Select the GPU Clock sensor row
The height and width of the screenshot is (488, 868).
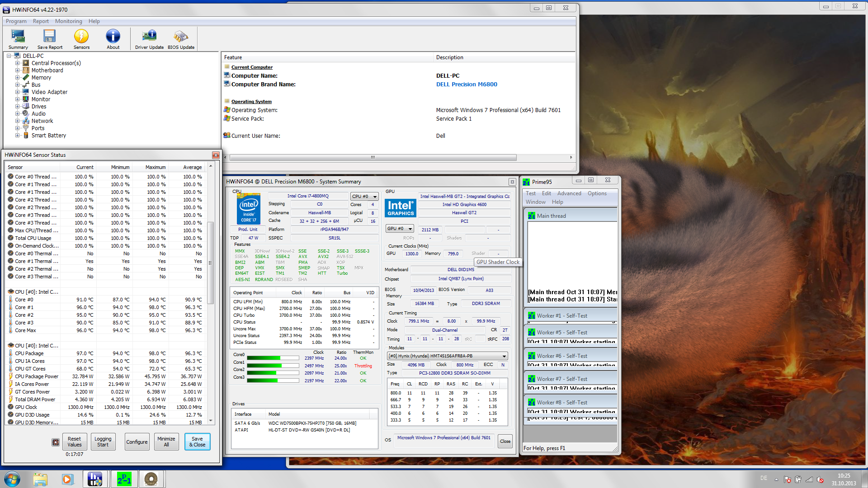(x=105, y=407)
